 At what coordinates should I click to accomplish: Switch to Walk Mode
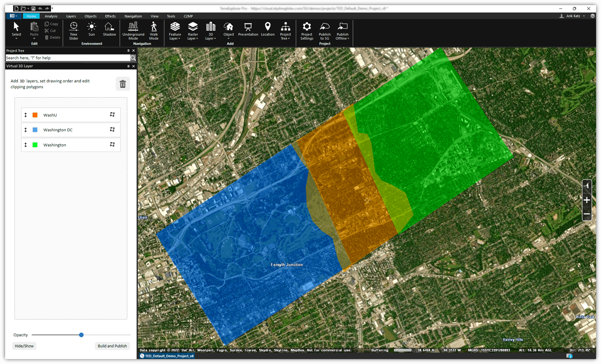coord(154,31)
